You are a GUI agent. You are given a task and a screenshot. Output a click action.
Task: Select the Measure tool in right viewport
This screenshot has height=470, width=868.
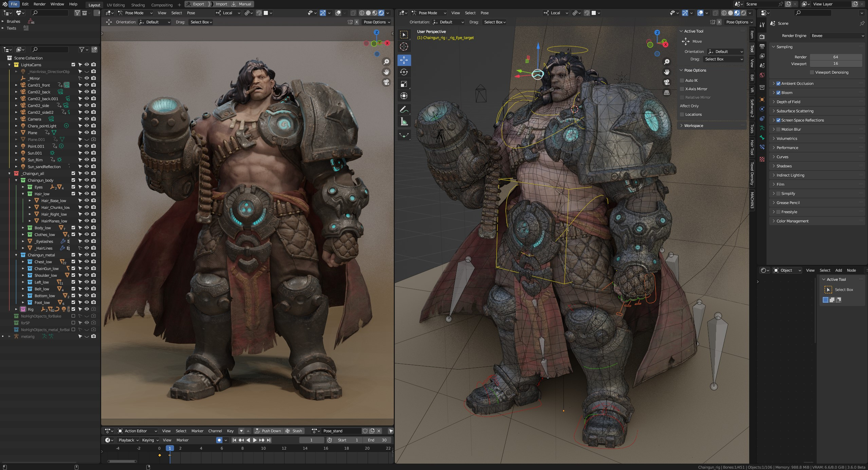pos(404,121)
